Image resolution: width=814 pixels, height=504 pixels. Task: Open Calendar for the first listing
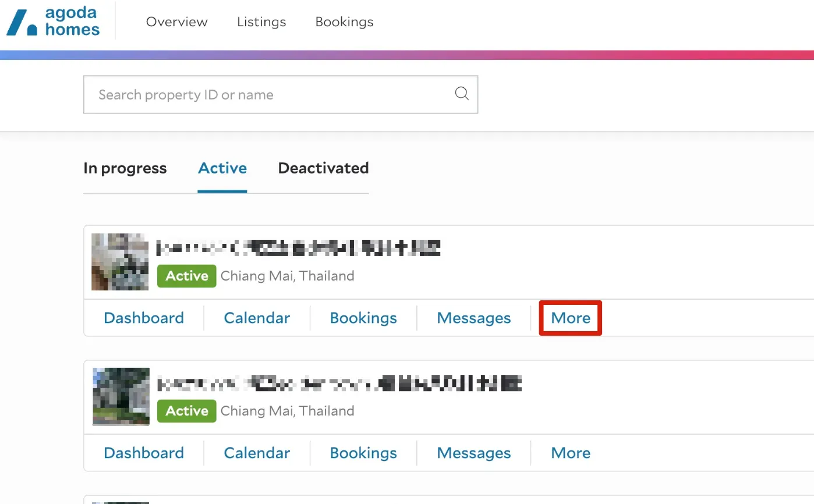257,318
